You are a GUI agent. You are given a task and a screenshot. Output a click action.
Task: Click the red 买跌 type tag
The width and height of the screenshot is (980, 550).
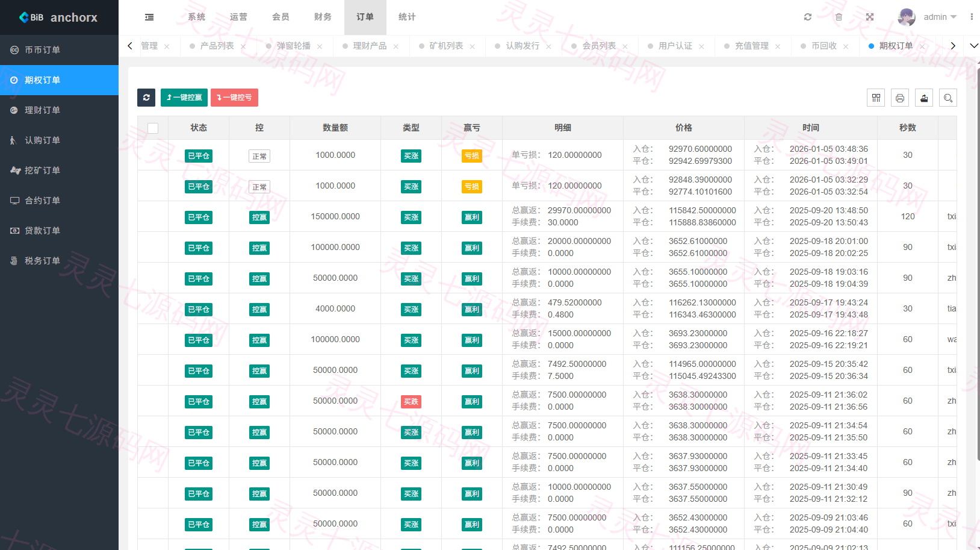point(411,402)
